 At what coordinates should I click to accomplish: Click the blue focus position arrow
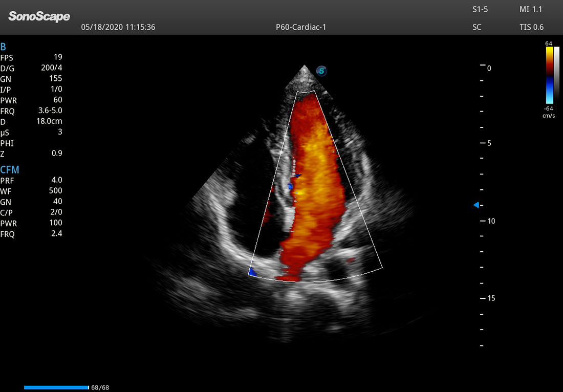coord(476,205)
